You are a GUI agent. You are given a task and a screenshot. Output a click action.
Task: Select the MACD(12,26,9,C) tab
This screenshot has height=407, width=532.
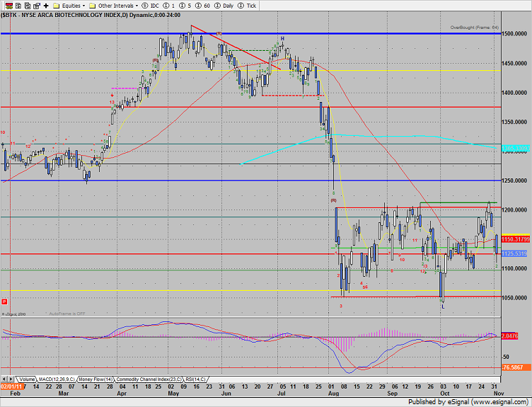coord(57,379)
